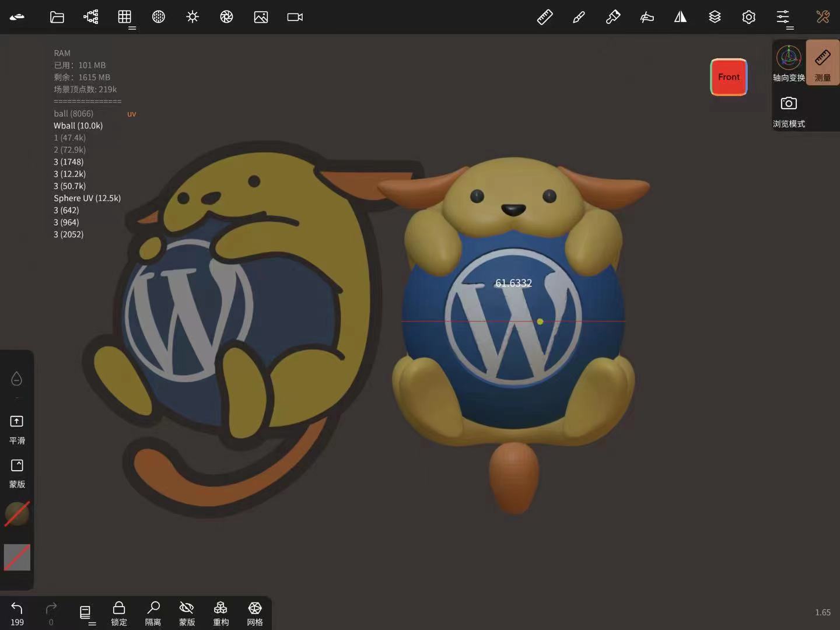The height and width of the screenshot is (630, 840).
Task: Open the Background image icon
Action: coord(261,17)
